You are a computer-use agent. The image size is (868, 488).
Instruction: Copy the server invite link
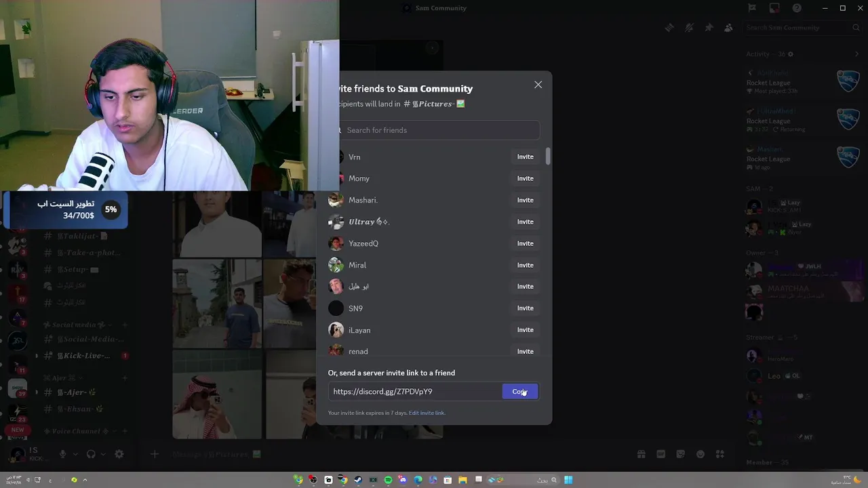(x=520, y=392)
